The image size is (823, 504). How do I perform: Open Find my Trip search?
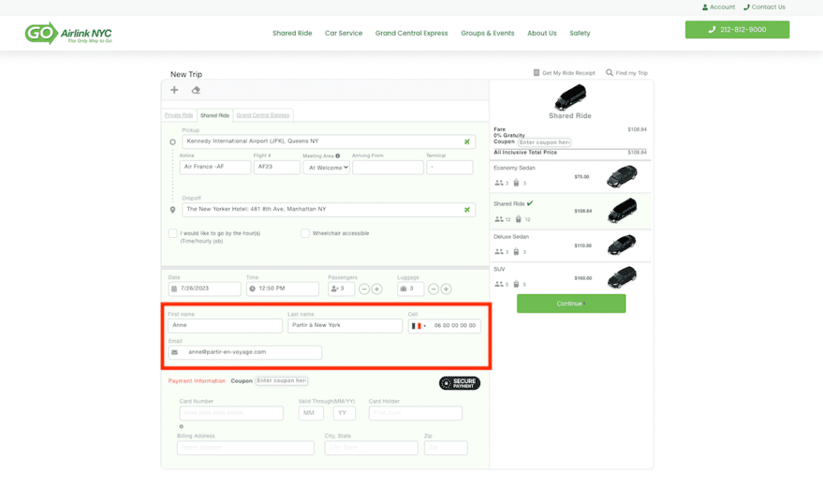627,73
